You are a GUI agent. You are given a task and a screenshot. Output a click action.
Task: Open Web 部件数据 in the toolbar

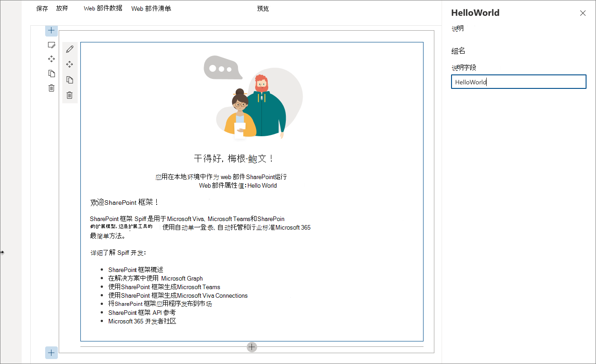(103, 9)
